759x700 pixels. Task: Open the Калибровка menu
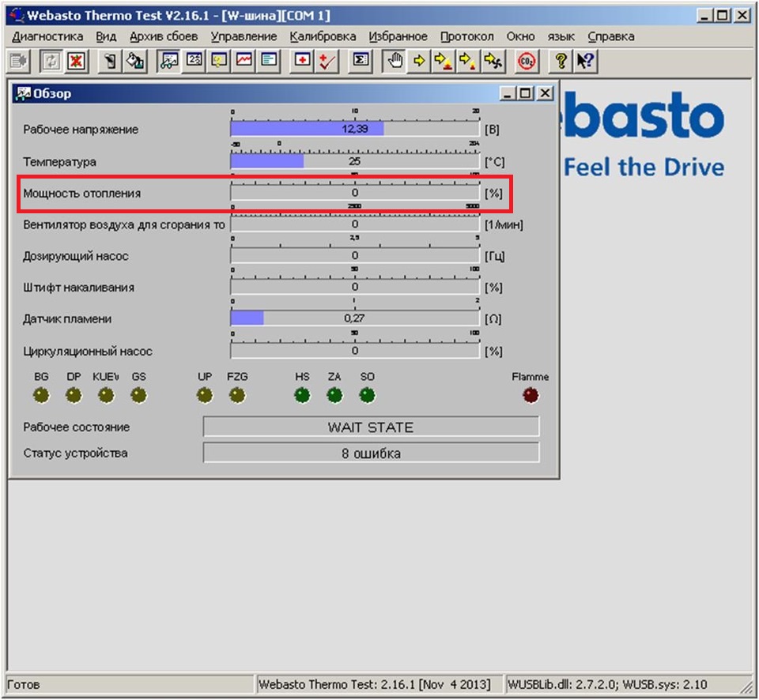click(323, 37)
